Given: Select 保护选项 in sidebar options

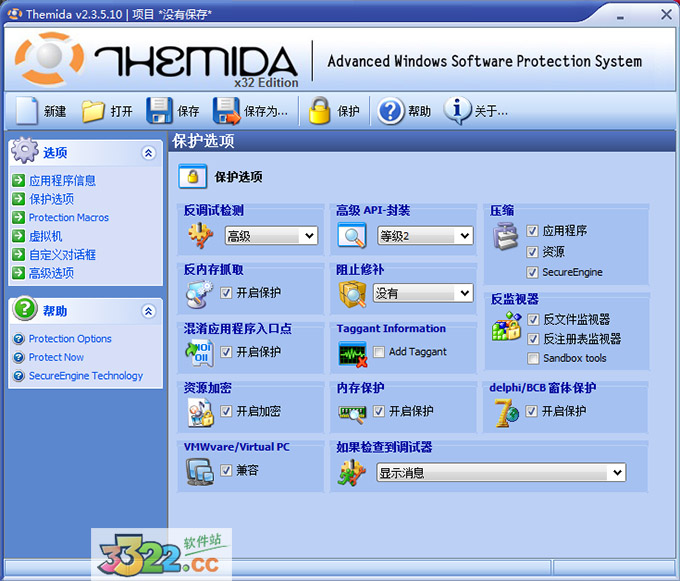Looking at the screenshot, I should point(51,199).
